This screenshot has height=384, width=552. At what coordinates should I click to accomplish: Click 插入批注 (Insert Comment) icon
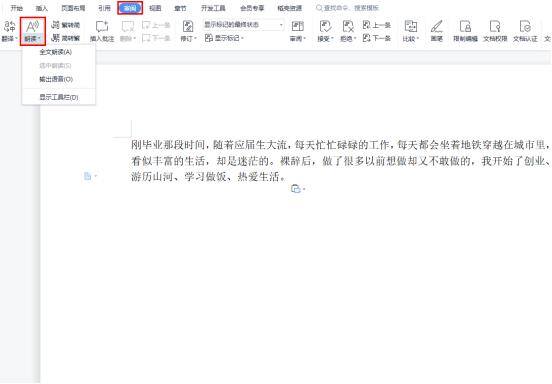coord(102,26)
